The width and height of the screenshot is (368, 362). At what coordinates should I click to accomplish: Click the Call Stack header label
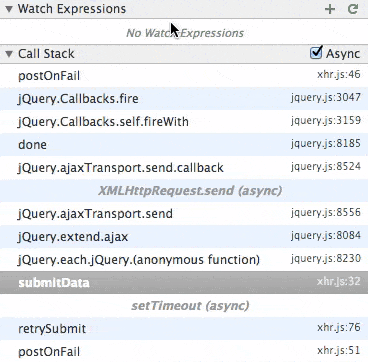pos(46,54)
